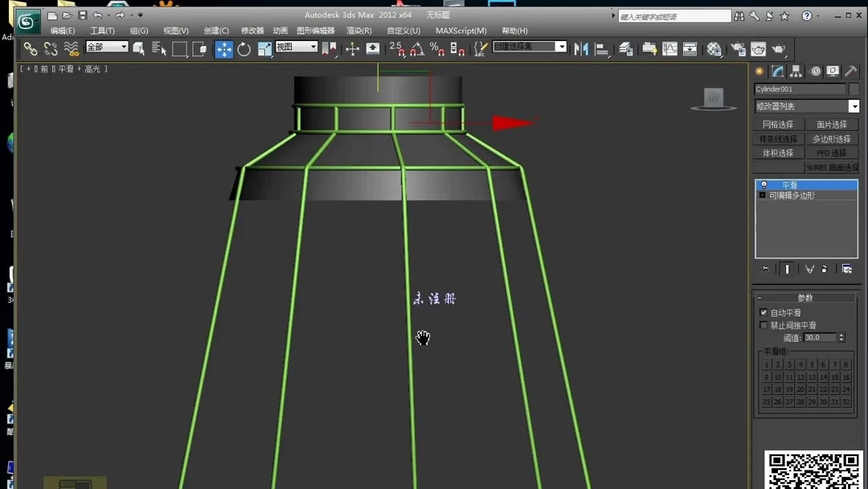
Task: Enable the 禁止间接平滑 checkbox
Action: pos(762,324)
